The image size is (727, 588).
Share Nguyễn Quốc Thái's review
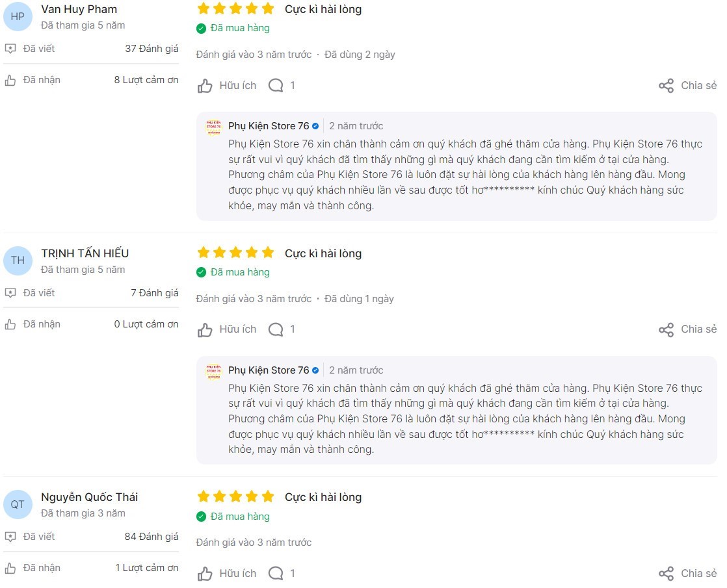[666, 574]
